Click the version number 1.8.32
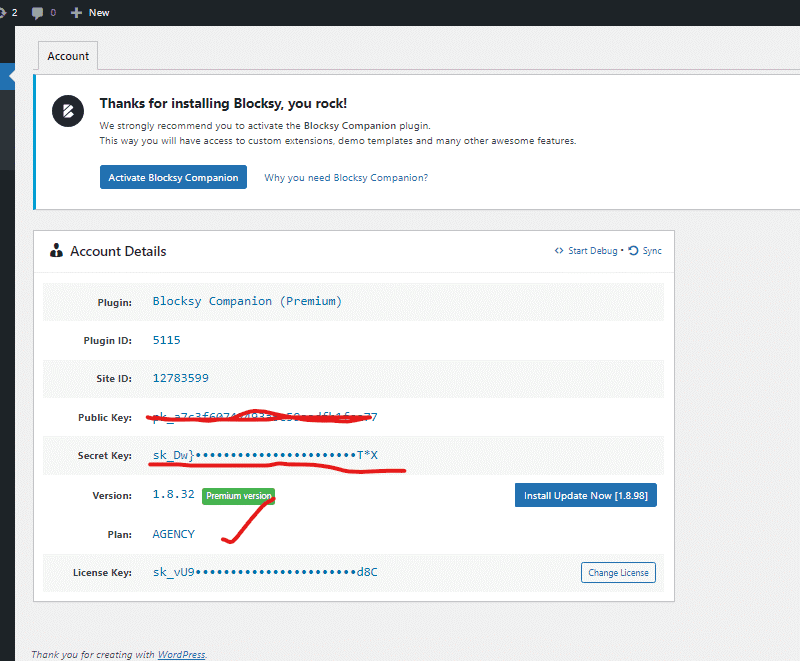This screenshot has height=661, width=800. click(x=173, y=494)
